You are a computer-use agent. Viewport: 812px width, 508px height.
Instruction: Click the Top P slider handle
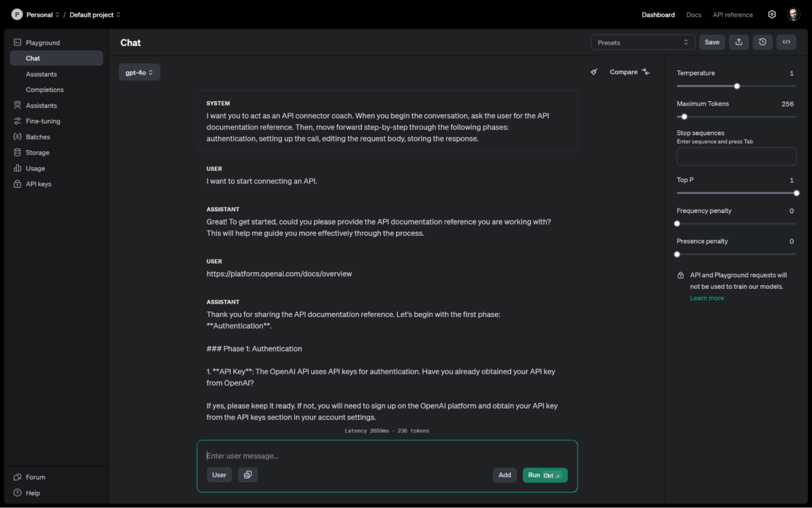coord(796,193)
